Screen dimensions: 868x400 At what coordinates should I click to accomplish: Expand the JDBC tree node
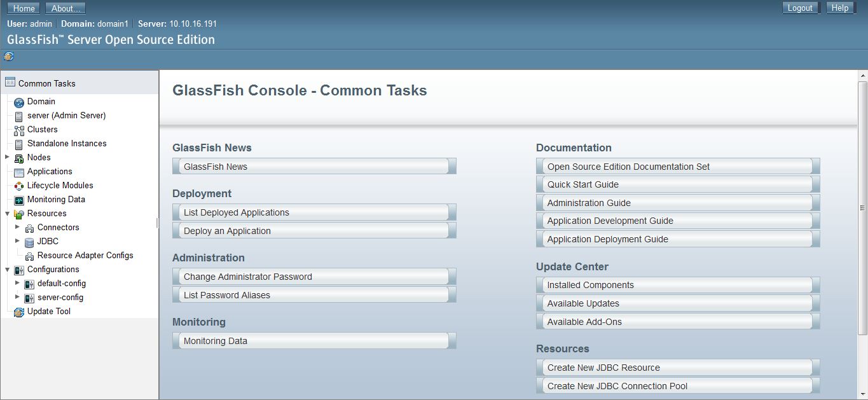coord(17,240)
